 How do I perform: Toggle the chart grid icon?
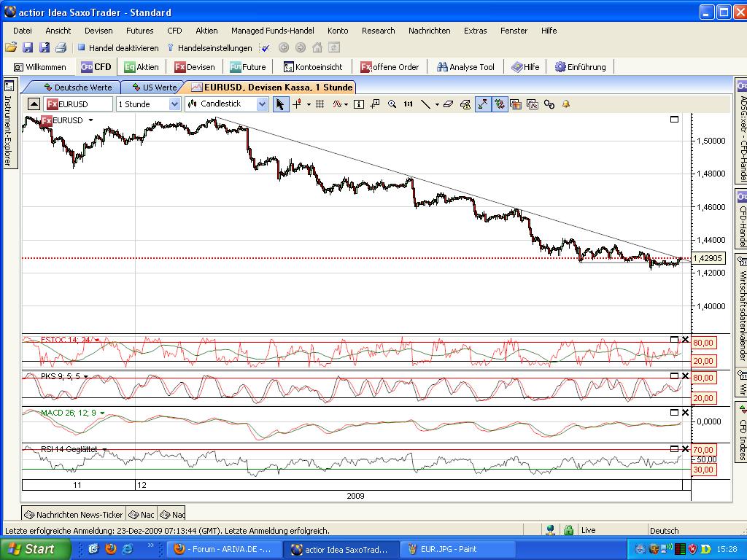319,104
